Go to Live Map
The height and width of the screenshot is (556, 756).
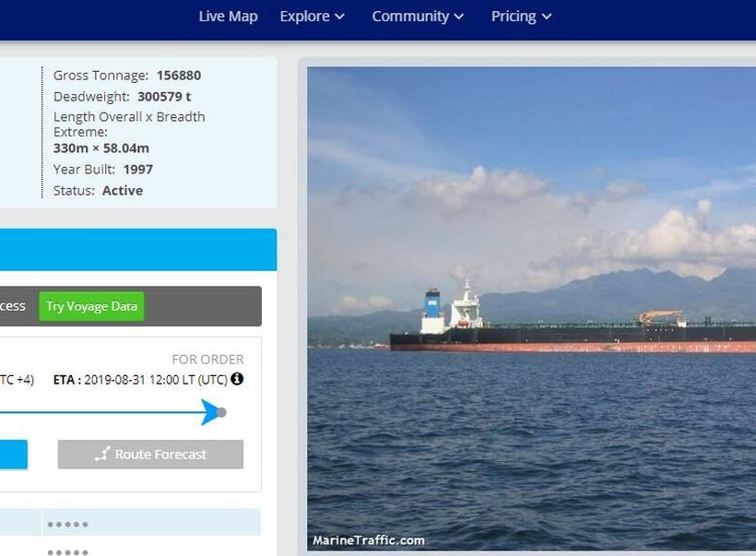click(x=228, y=17)
